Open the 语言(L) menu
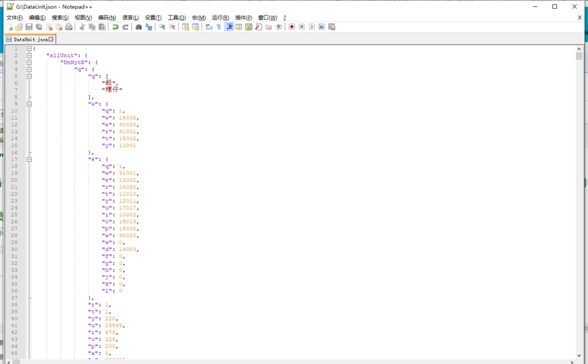Viewport: 588px width, 364px height. coord(130,18)
